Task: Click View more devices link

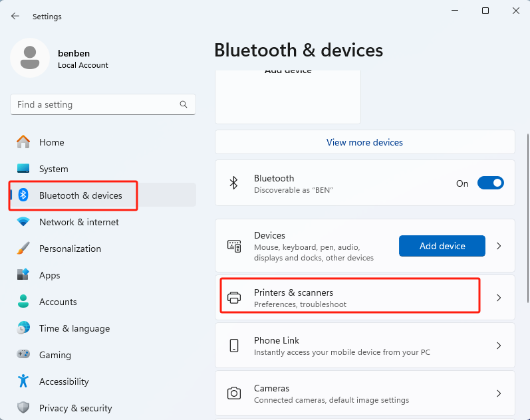Action: tap(364, 142)
